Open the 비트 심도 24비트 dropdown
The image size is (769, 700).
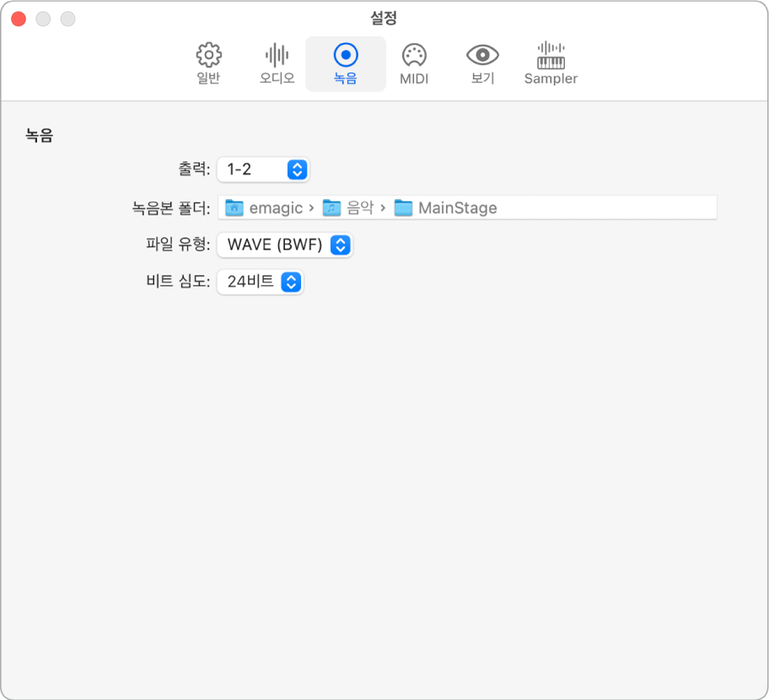(x=260, y=282)
